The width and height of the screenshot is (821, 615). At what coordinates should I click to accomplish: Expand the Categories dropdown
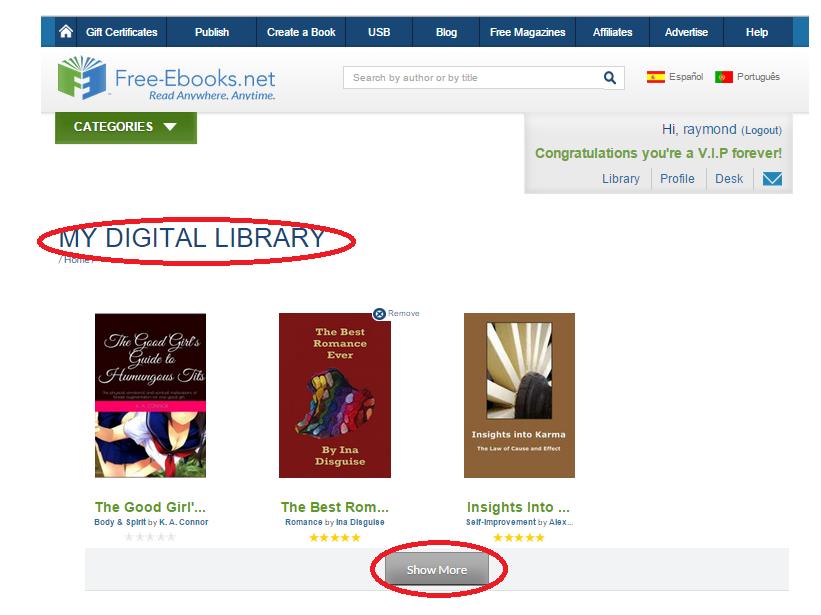[126, 127]
